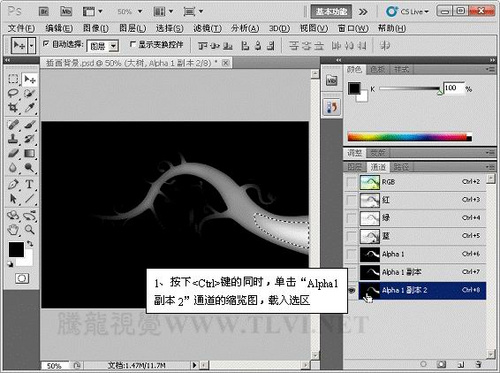Select the Crop tool
This screenshot has width=500, height=373.
click(x=13, y=107)
